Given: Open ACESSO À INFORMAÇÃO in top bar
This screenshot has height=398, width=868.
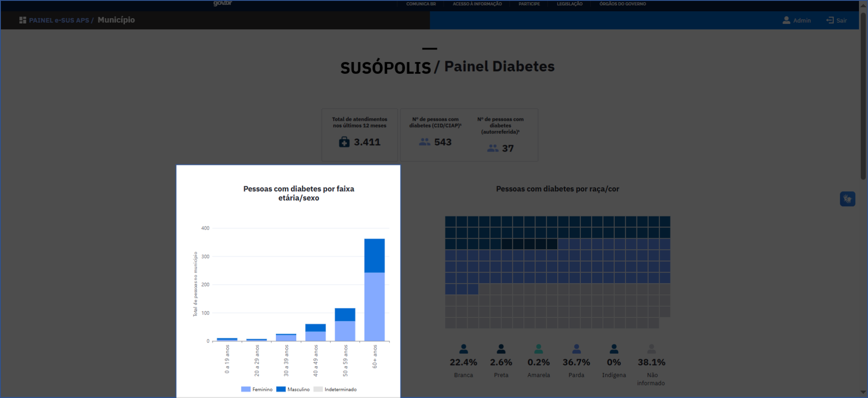Looking at the screenshot, I should [477, 4].
